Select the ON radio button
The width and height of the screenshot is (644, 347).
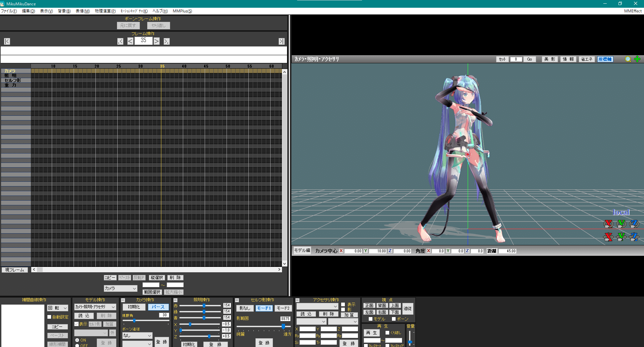(x=77, y=340)
